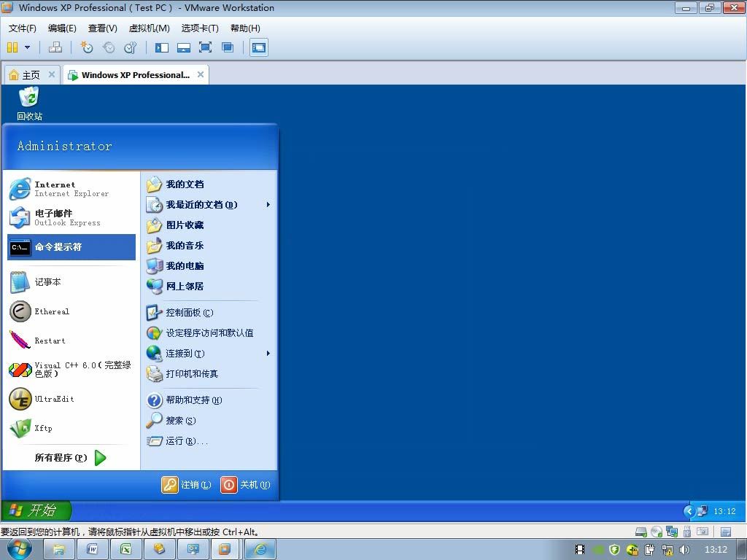Click the VMware pause VM toolbar icon

(12, 47)
